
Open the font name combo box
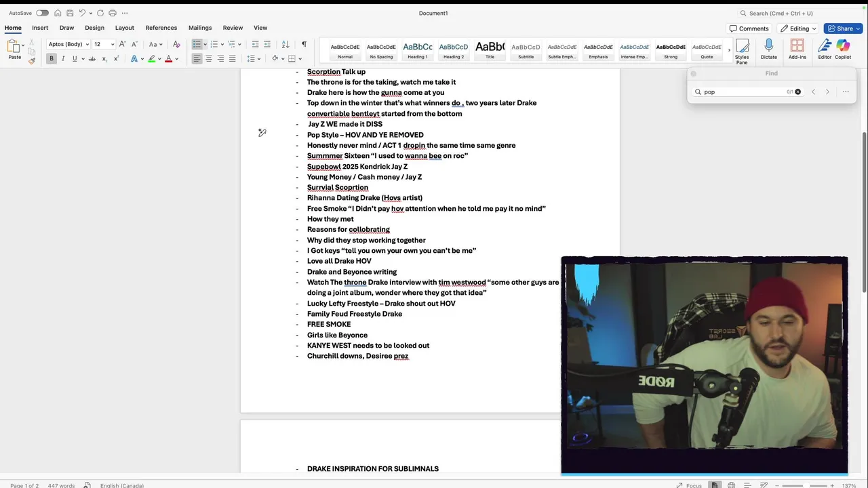coord(68,44)
